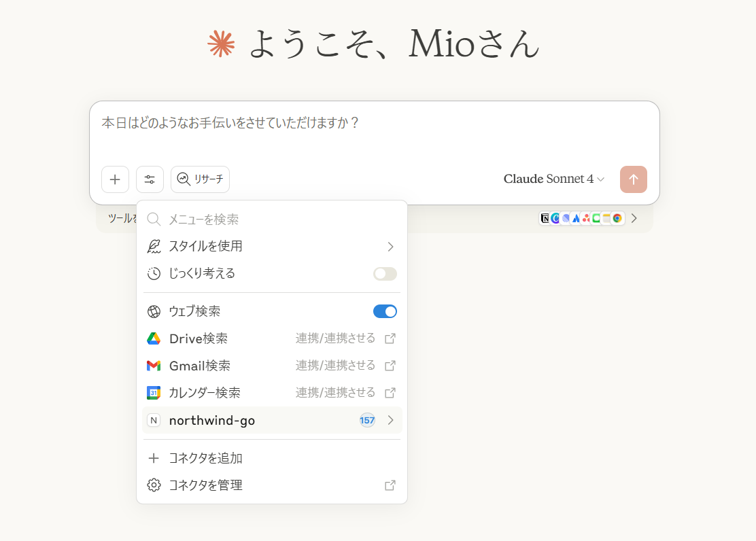Click the メニューを検索 search field
756x541 pixels.
[x=272, y=220]
